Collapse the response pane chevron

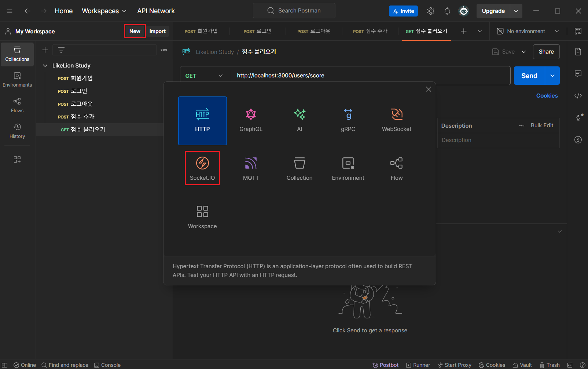click(x=560, y=231)
